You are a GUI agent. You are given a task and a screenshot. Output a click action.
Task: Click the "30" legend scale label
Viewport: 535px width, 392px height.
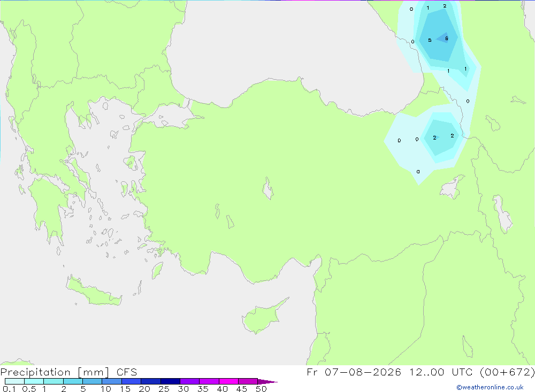click(184, 389)
